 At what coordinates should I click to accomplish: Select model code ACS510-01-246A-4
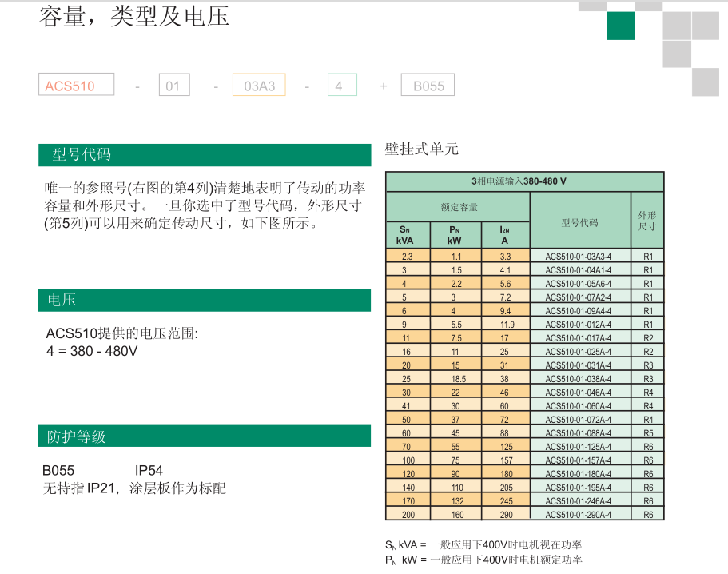579,500
